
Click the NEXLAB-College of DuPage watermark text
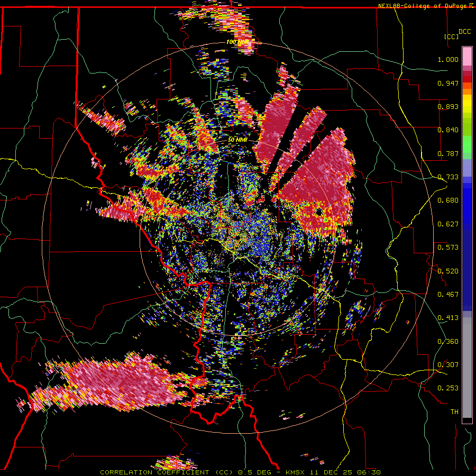424,6
